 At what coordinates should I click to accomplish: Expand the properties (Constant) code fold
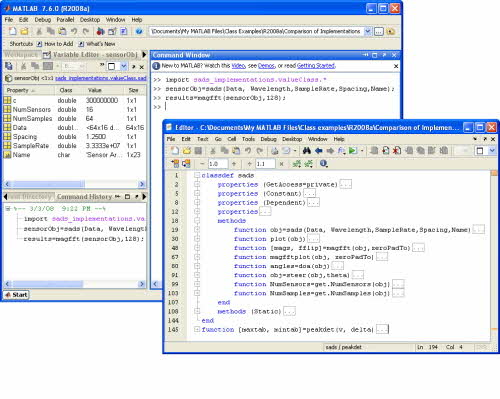(197, 193)
